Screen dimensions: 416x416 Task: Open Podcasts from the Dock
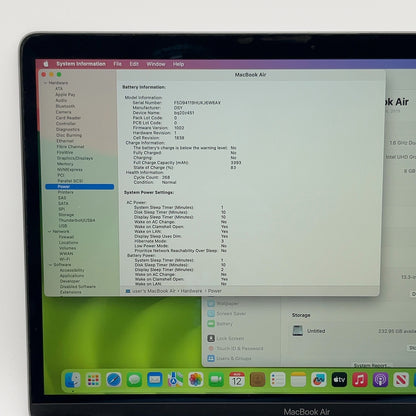pyautogui.click(x=380, y=380)
